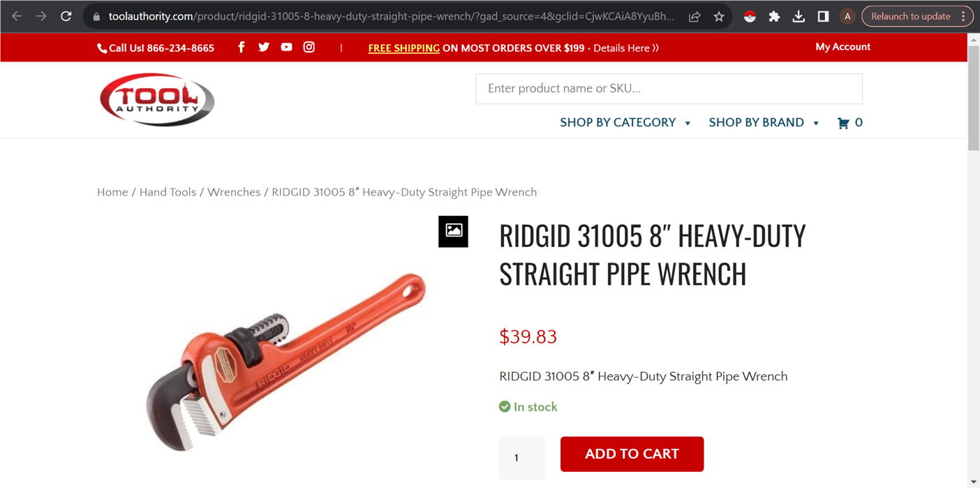The height and width of the screenshot is (488, 980).
Task: Go to Wrenches breadcrumb
Action: coord(234,192)
